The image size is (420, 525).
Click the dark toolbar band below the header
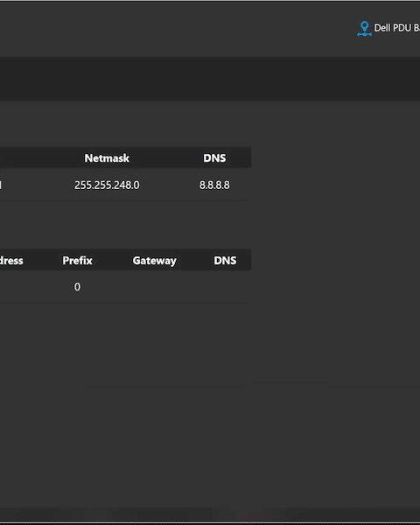[210, 79]
